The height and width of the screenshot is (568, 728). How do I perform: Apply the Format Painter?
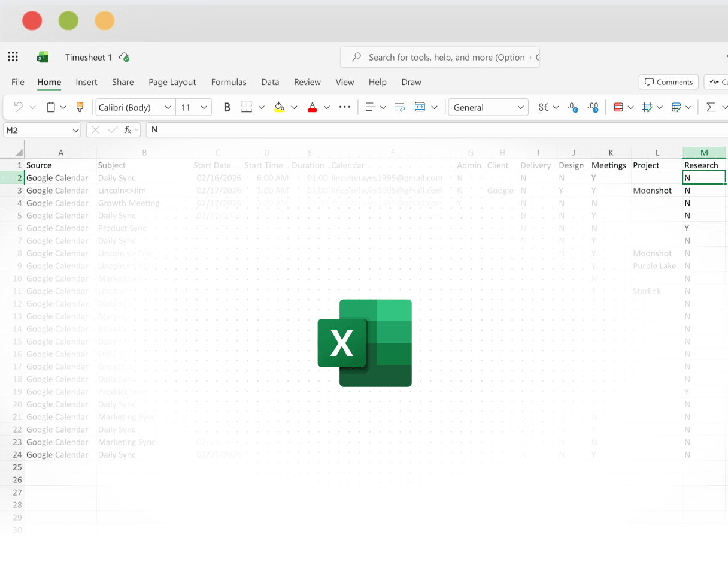80,107
